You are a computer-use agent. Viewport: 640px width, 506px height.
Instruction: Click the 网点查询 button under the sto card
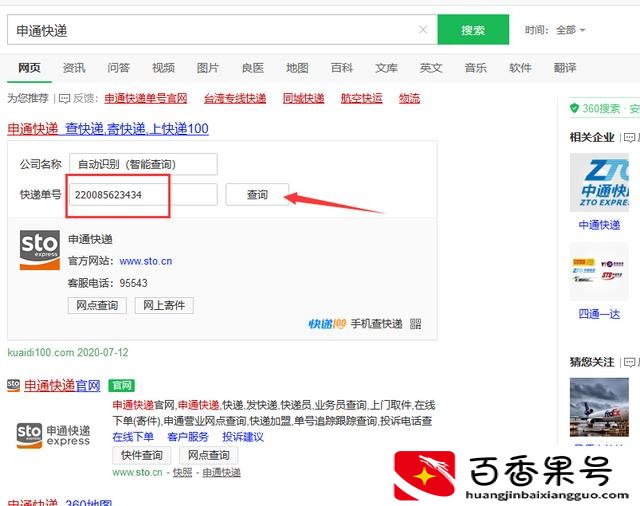point(97,305)
